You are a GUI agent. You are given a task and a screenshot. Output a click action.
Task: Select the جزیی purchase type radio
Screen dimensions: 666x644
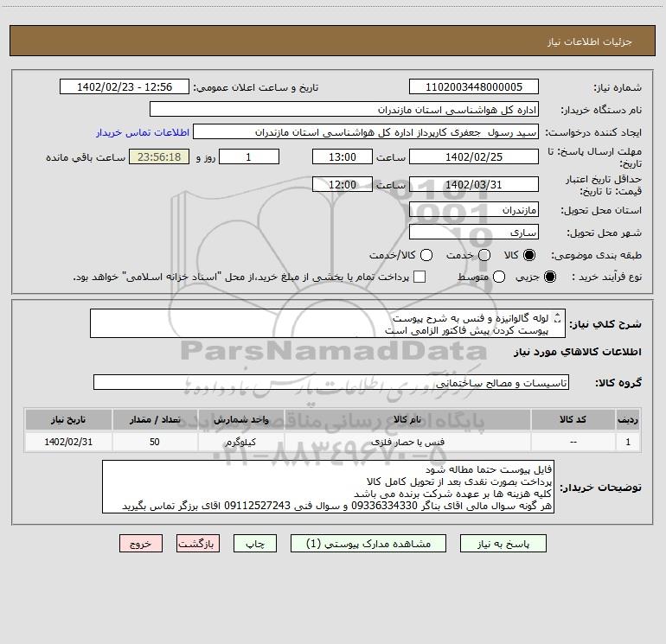550,277
